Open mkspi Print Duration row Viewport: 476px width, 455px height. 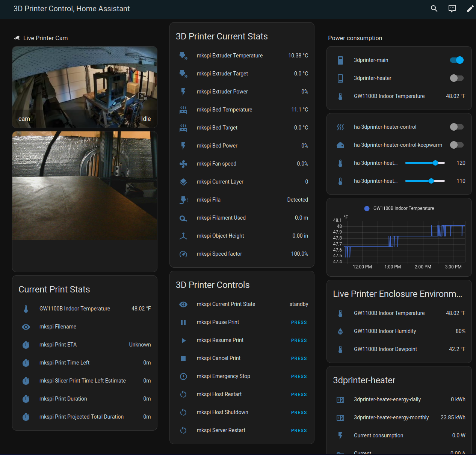[85, 399]
